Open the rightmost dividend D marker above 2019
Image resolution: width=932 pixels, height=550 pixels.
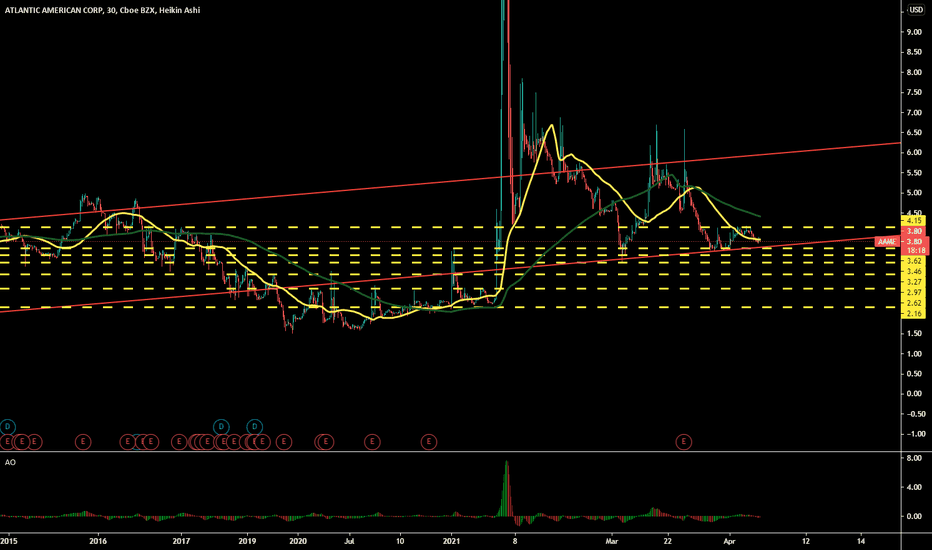254,426
